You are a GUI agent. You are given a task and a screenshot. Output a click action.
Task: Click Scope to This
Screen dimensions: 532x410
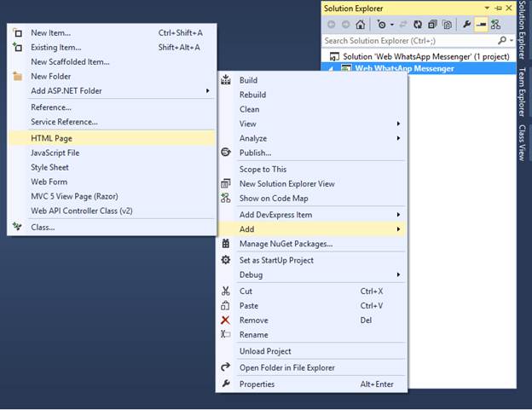coord(311,170)
